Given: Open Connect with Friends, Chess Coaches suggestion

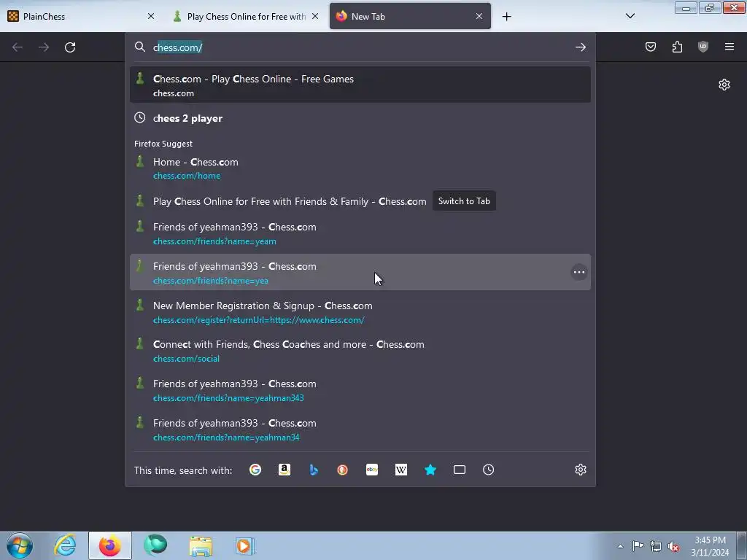Looking at the screenshot, I should 360,351.
